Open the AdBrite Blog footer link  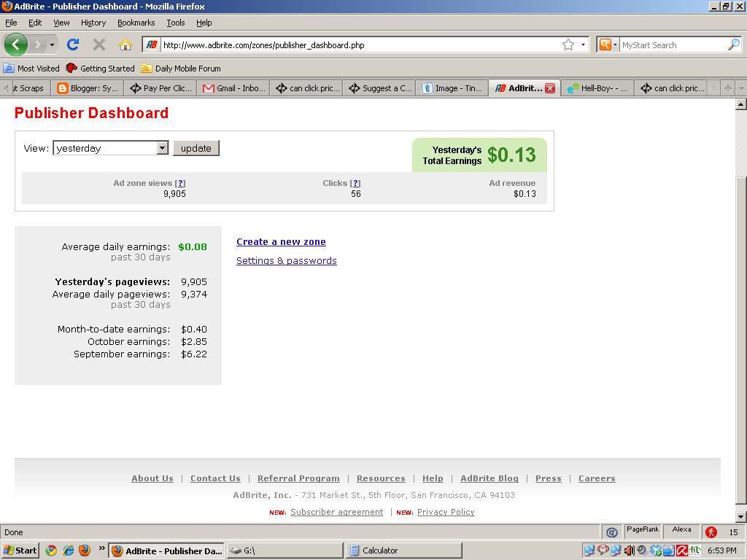489,478
